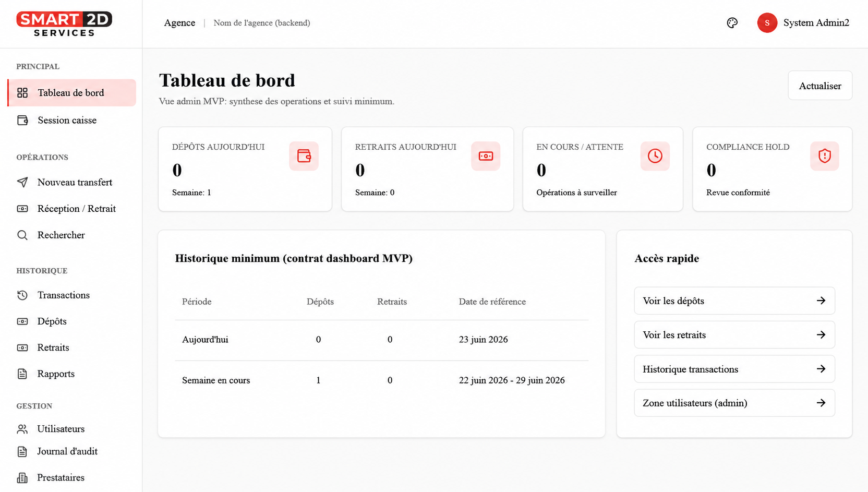Viewport: 868px width, 492px height.
Task: Click the Tableau de bord grid icon
Action: pos(22,93)
